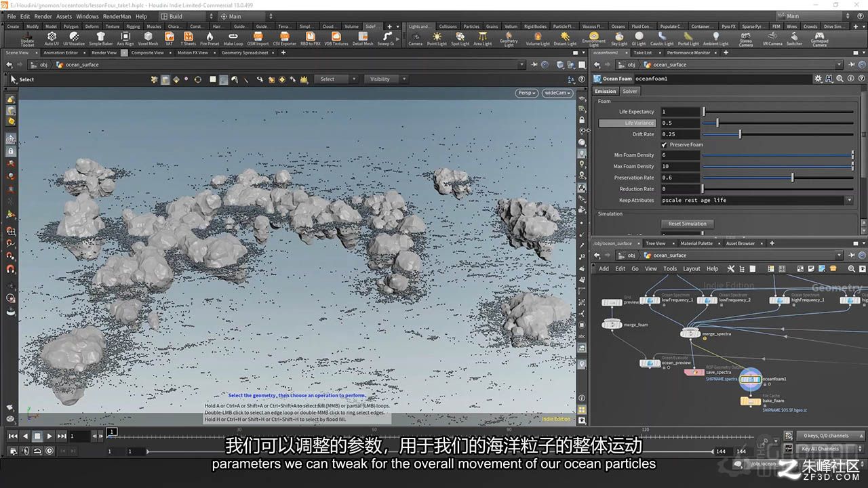This screenshot has height=488, width=868.
Task: Open the Select mode dropdown in viewport toolbar
Action: (x=338, y=79)
